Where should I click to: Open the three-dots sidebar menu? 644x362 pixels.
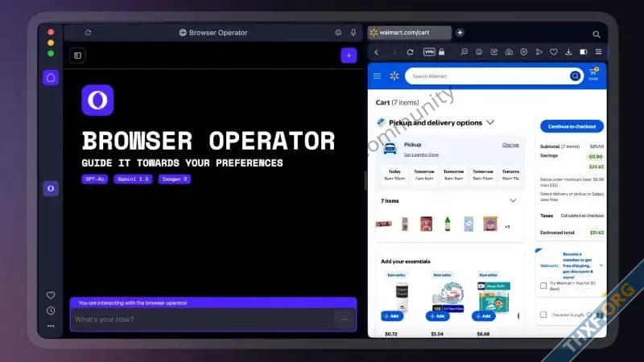click(51, 326)
